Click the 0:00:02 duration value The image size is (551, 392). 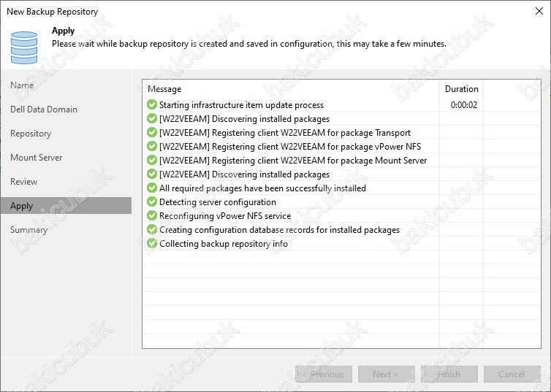[464, 105]
